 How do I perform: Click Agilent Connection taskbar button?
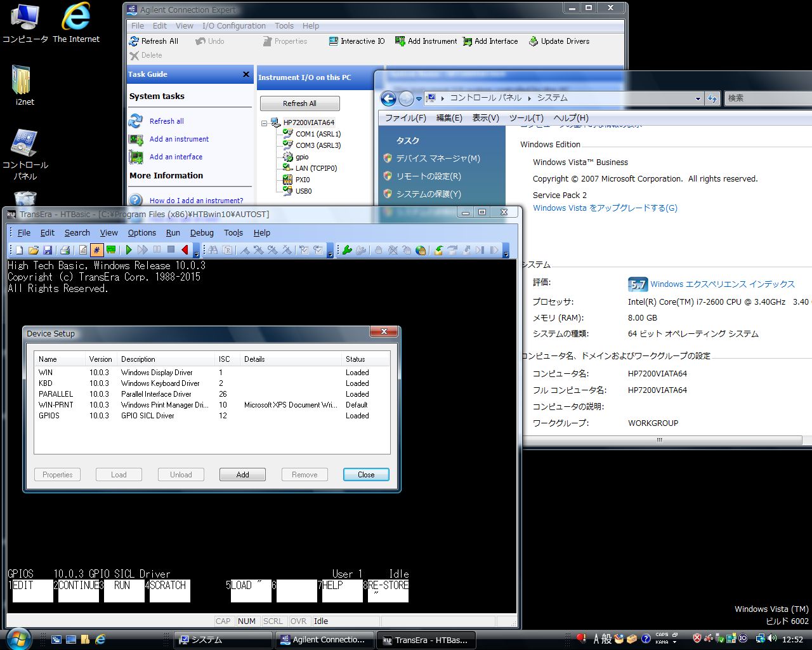[325, 640]
